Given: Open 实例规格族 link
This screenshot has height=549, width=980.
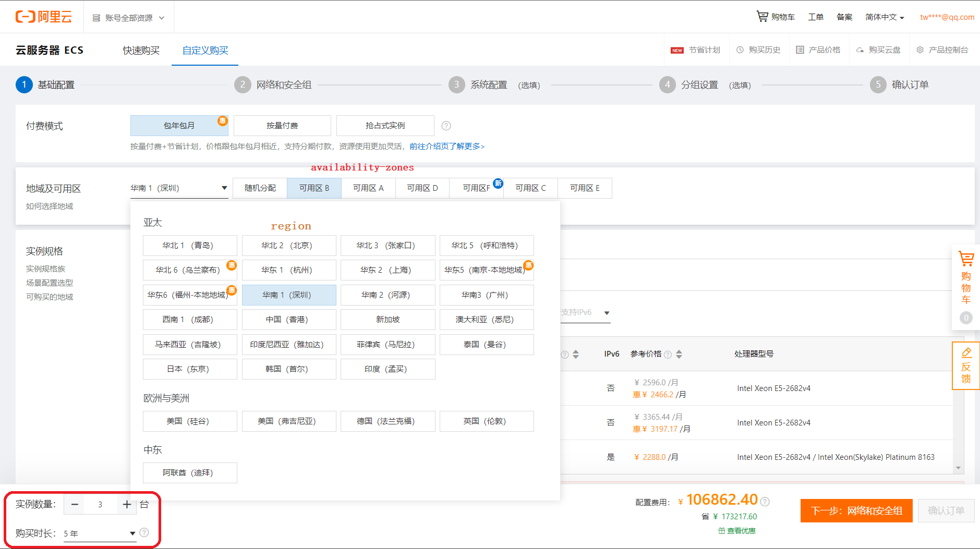Looking at the screenshot, I should click(x=46, y=269).
